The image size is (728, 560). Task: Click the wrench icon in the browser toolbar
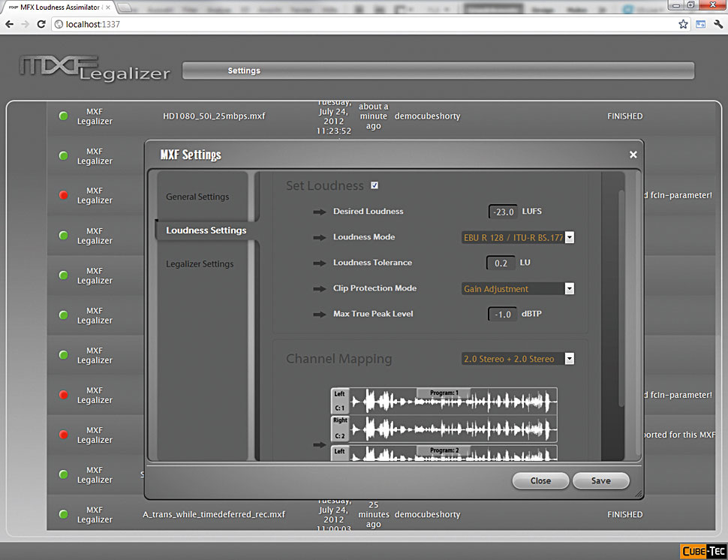tap(717, 23)
